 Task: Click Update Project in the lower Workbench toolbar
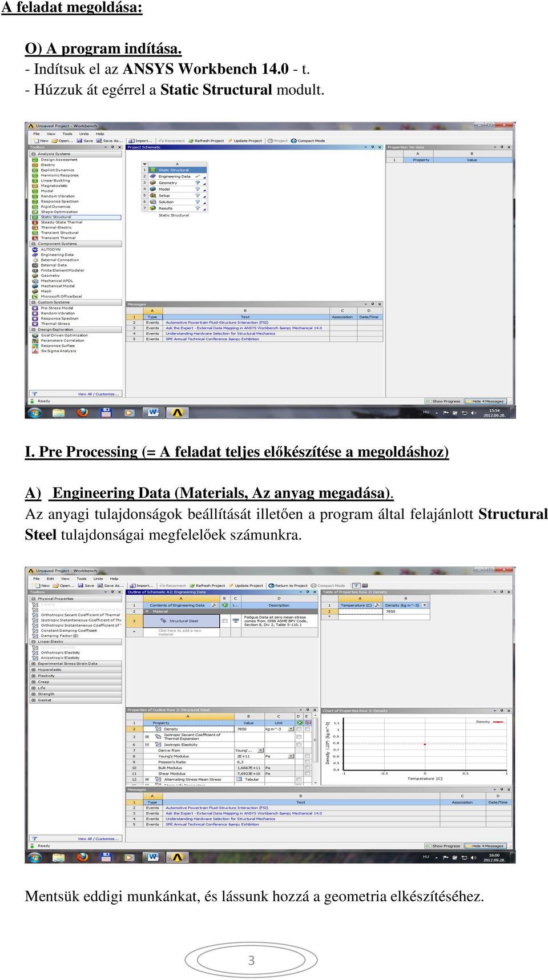[x=245, y=585]
